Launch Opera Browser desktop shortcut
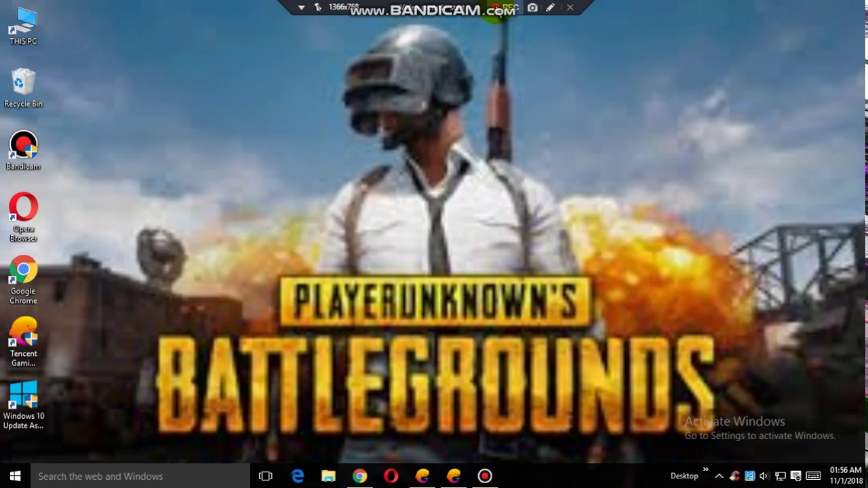Screen dimensions: 868x488 point(23,218)
